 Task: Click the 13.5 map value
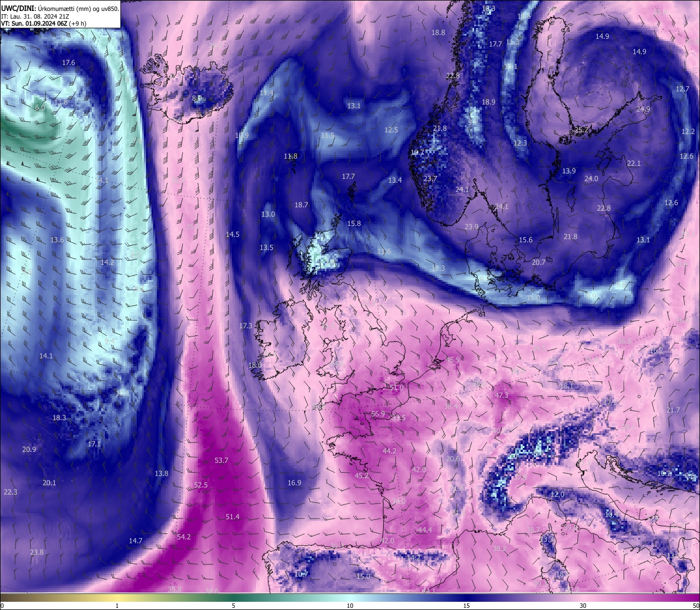[266, 248]
